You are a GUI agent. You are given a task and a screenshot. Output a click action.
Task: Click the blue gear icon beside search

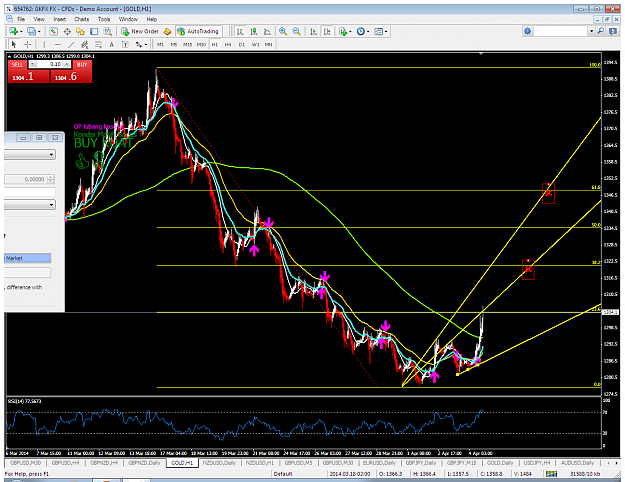point(528,31)
